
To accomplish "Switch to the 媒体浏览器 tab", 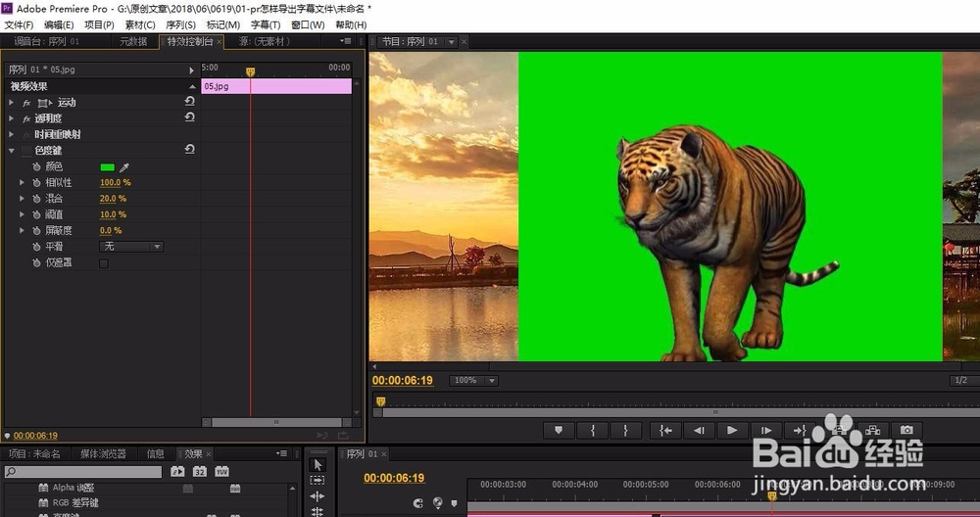I will (103, 454).
